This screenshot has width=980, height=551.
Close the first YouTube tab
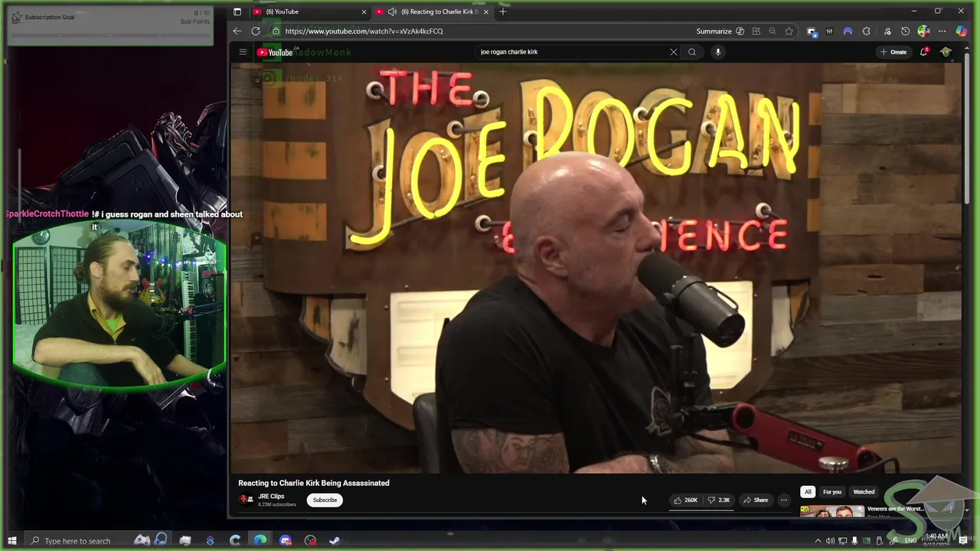click(x=364, y=11)
